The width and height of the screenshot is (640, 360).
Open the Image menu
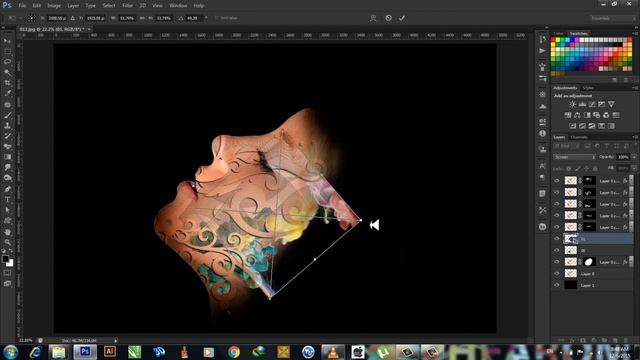[x=53, y=6]
